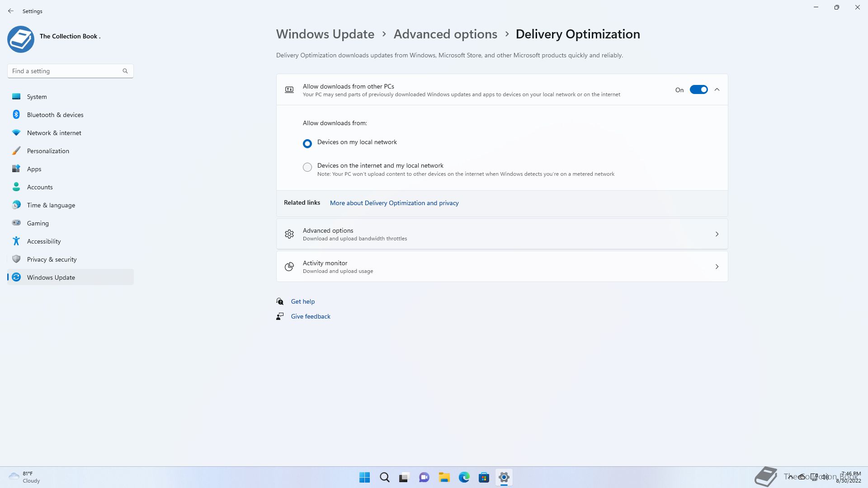This screenshot has height=488, width=868.
Task: Open Personalization settings page
Action: click(48, 151)
